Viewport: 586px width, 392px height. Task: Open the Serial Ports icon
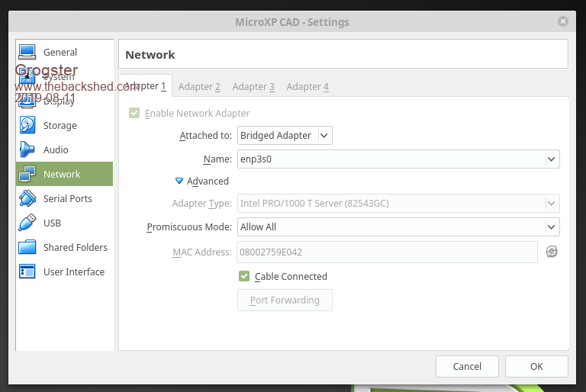pyautogui.click(x=27, y=198)
